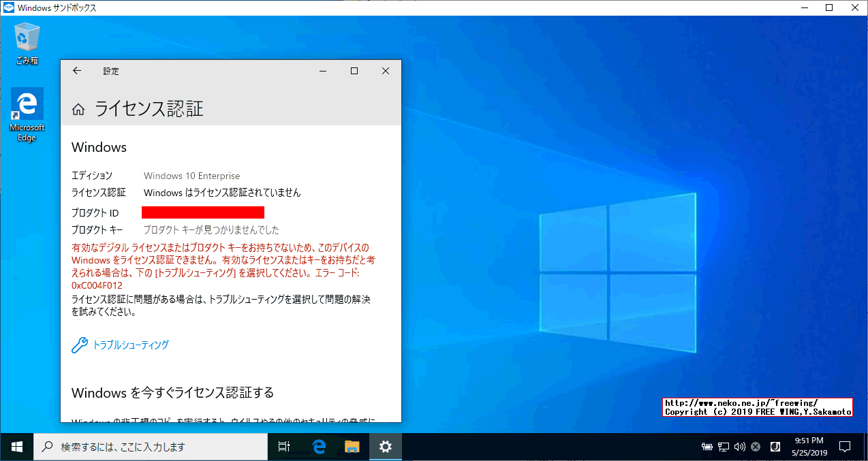868x461 pixels.
Task: Open network settings from the tray icon
Action: (x=723, y=446)
